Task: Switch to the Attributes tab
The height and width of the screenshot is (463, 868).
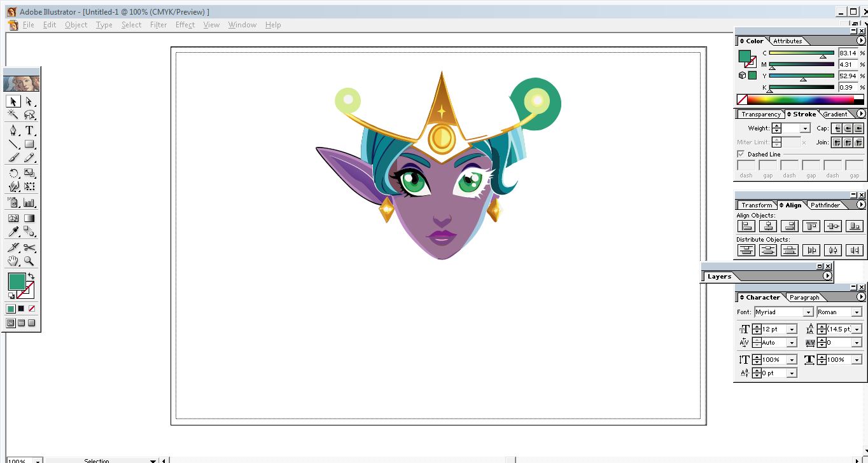Action: click(x=787, y=41)
